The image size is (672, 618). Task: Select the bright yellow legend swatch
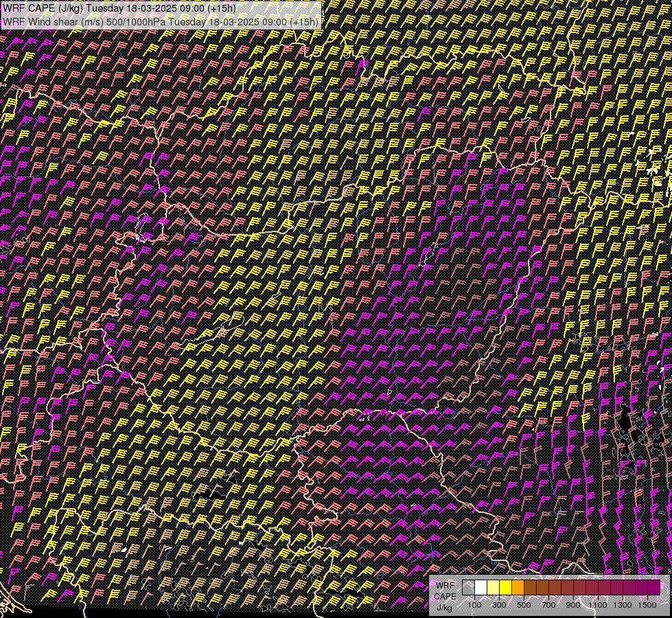(505, 587)
